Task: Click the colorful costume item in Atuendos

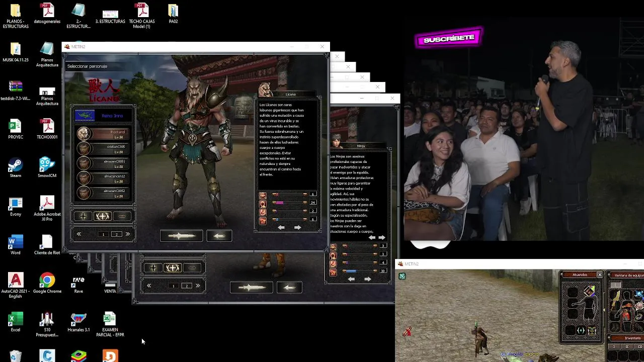Action: 589,292
